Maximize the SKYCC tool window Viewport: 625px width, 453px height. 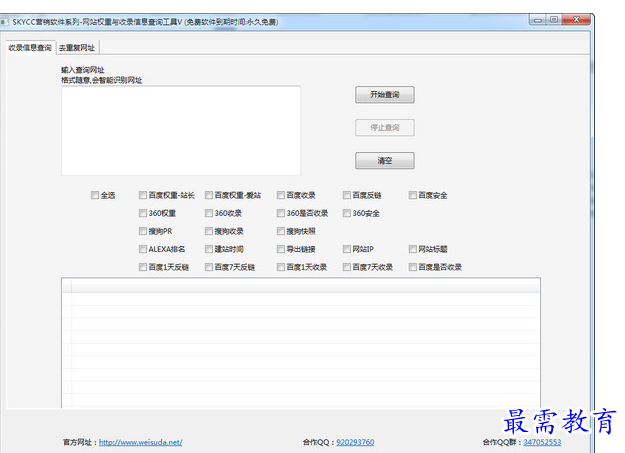554,20
